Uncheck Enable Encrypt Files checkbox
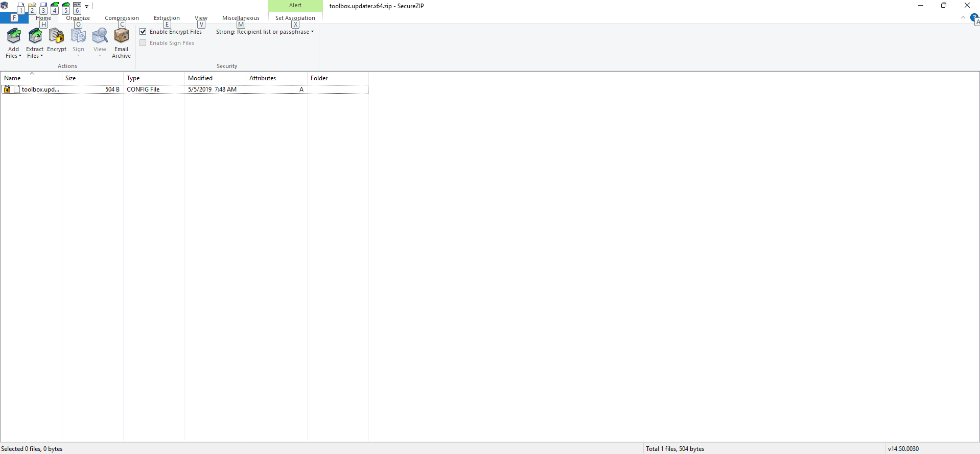Viewport: 980px width, 454px height. tap(143, 32)
